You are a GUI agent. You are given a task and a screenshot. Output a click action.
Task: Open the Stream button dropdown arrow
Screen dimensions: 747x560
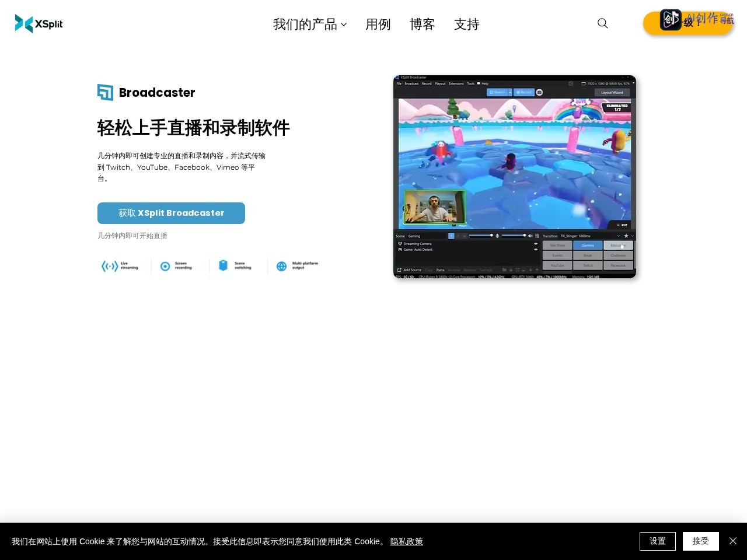510,92
